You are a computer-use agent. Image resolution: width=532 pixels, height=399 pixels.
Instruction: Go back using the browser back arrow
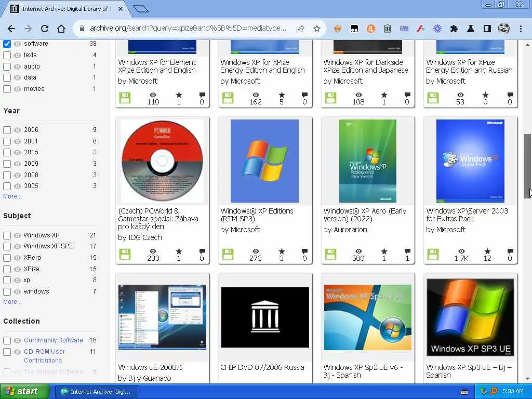click(11, 29)
